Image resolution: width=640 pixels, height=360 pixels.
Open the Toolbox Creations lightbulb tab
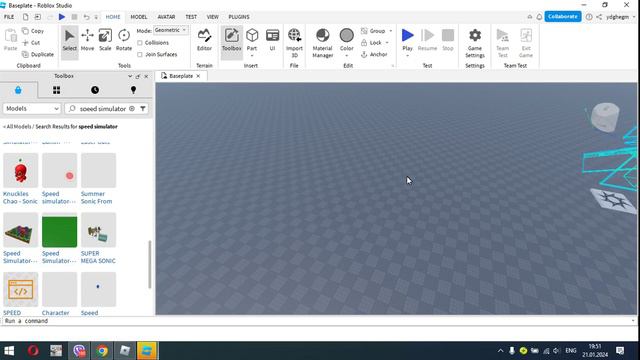(x=133, y=90)
